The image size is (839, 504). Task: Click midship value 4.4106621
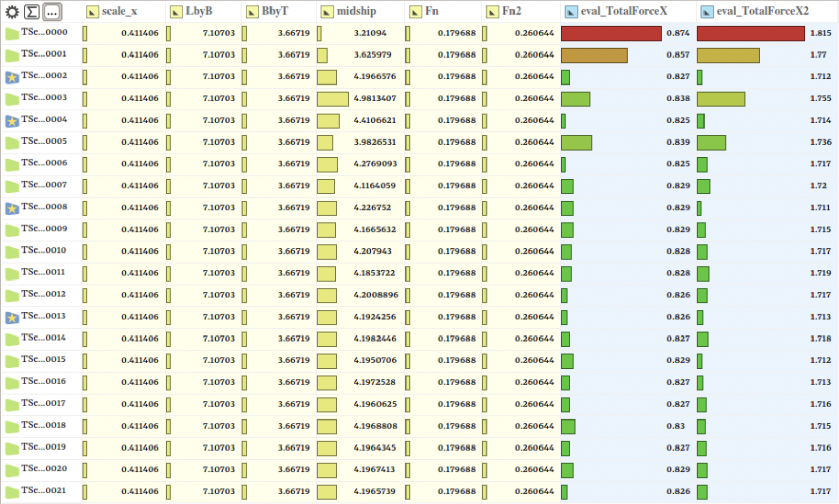pos(375,121)
